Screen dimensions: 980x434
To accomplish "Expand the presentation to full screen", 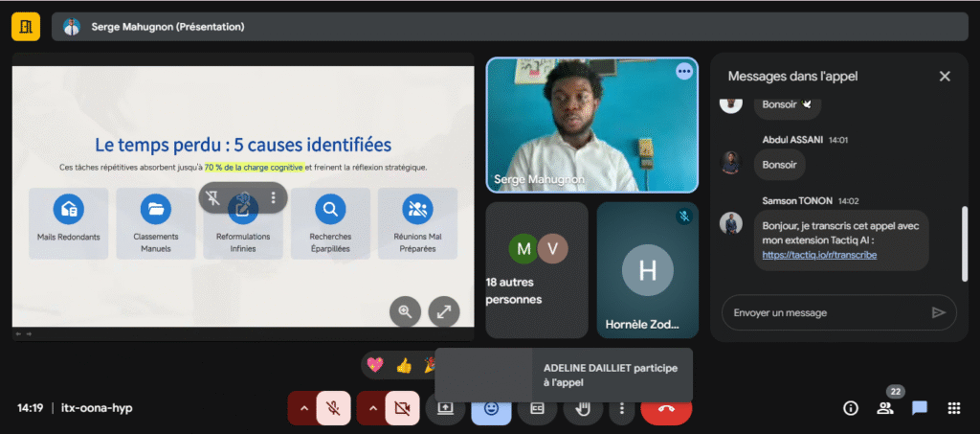I will tap(443, 310).
